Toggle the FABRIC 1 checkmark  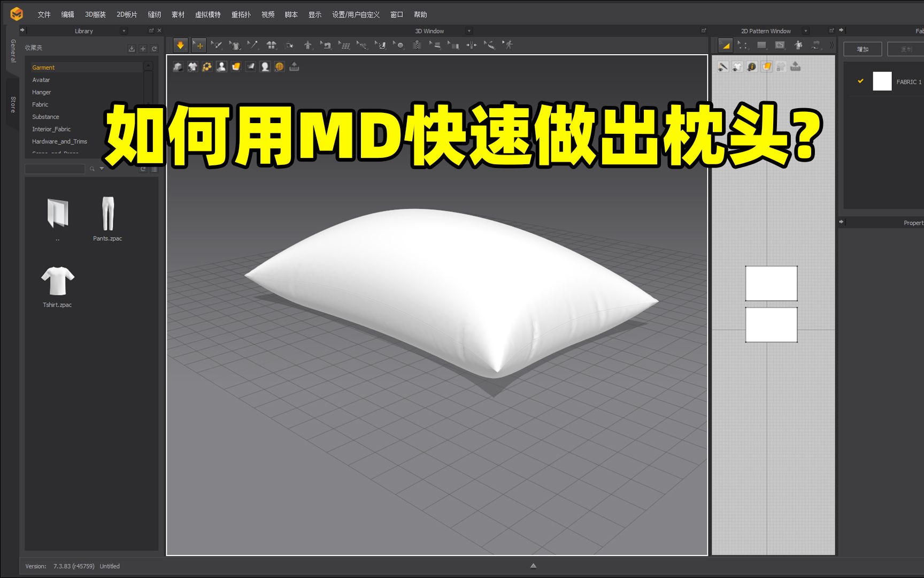click(x=860, y=81)
